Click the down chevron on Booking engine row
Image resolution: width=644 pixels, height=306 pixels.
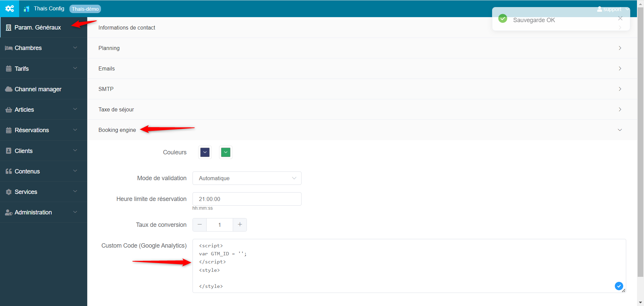(x=620, y=130)
